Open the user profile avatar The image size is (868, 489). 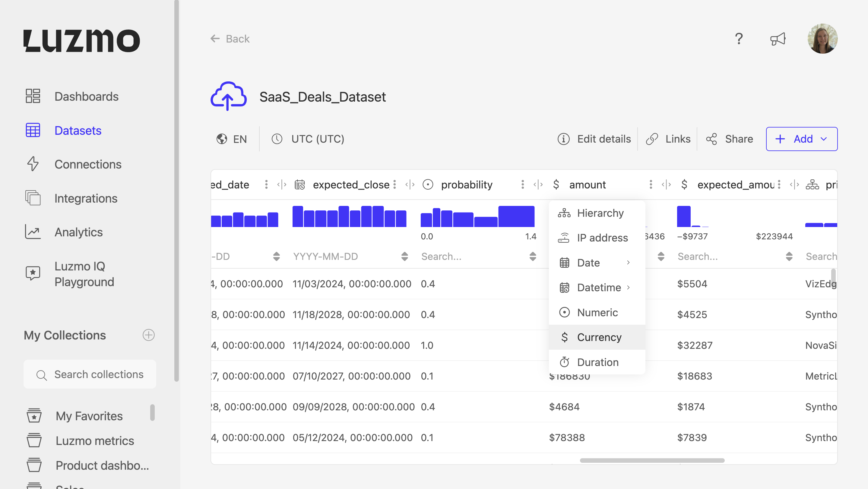pyautogui.click(x=822, y=39)
